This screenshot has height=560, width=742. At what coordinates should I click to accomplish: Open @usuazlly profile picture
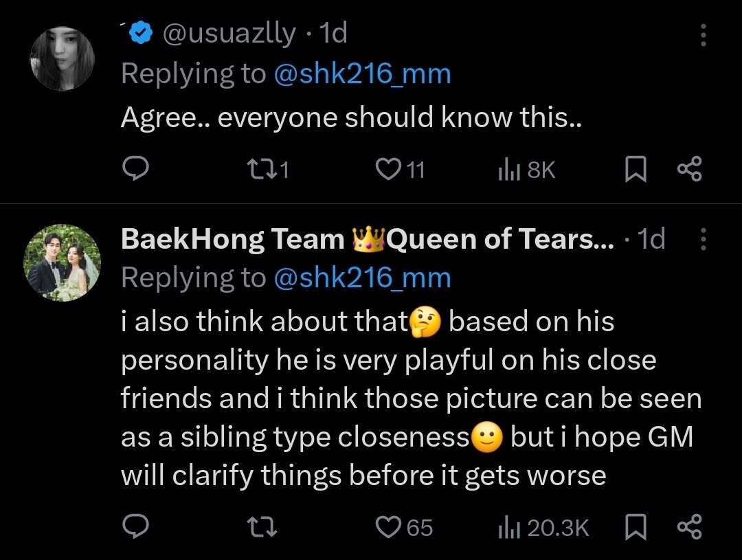62,59
